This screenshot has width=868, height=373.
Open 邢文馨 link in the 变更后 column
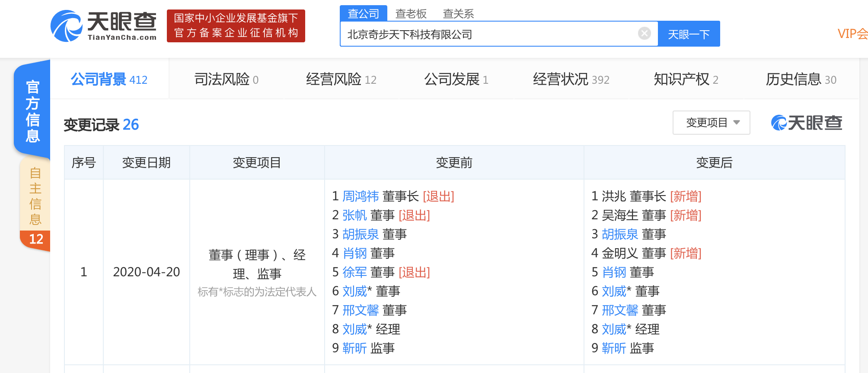pos(620,310)
